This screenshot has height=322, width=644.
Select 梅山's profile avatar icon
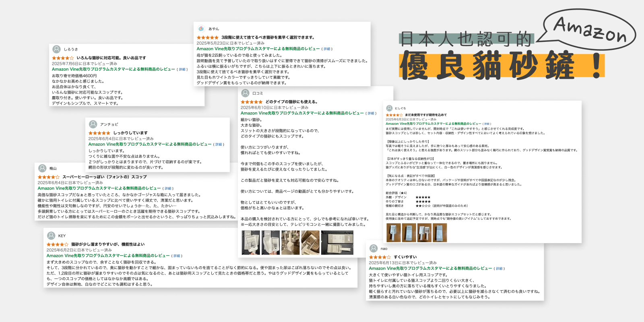click(42, 168)
